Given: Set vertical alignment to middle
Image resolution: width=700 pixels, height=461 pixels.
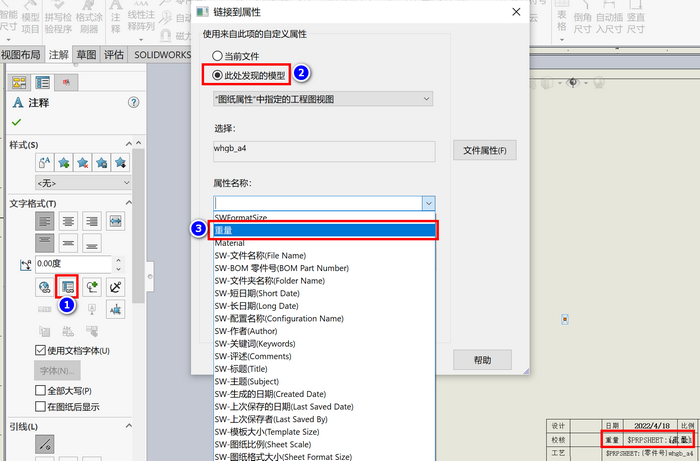Looking at the screenshot, I should [68, 243].
